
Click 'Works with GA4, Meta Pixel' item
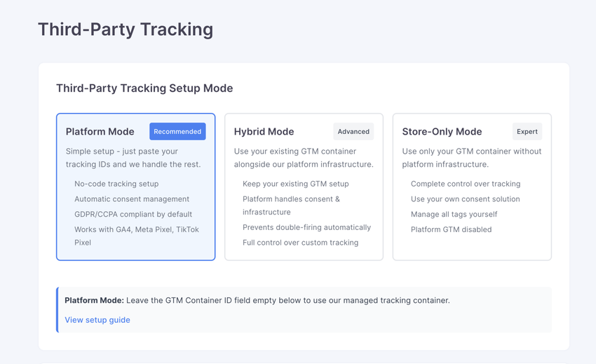click(x=137, y=230)
